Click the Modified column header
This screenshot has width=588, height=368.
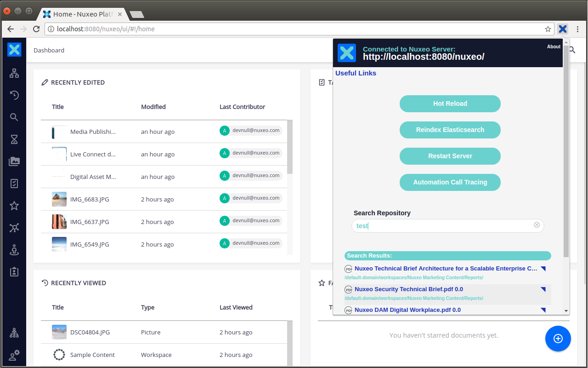pyautogui.click(x=153, y=107)
